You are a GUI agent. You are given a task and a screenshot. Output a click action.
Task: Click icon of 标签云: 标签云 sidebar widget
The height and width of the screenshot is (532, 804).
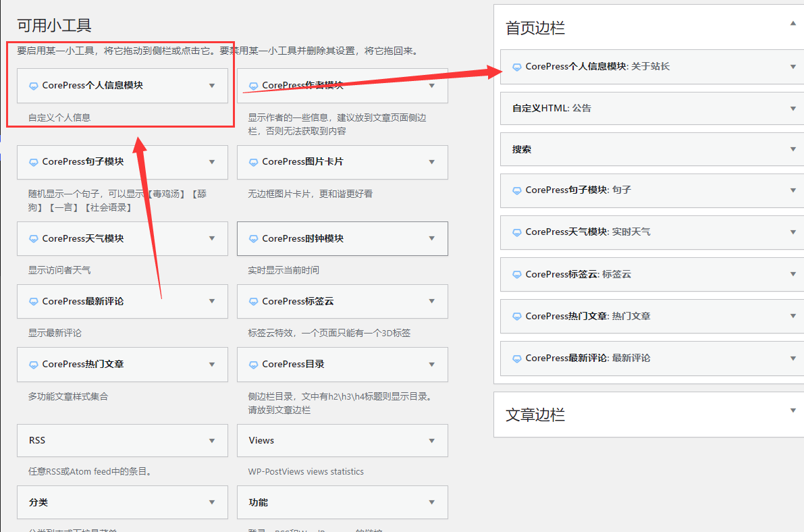(517, 275)
